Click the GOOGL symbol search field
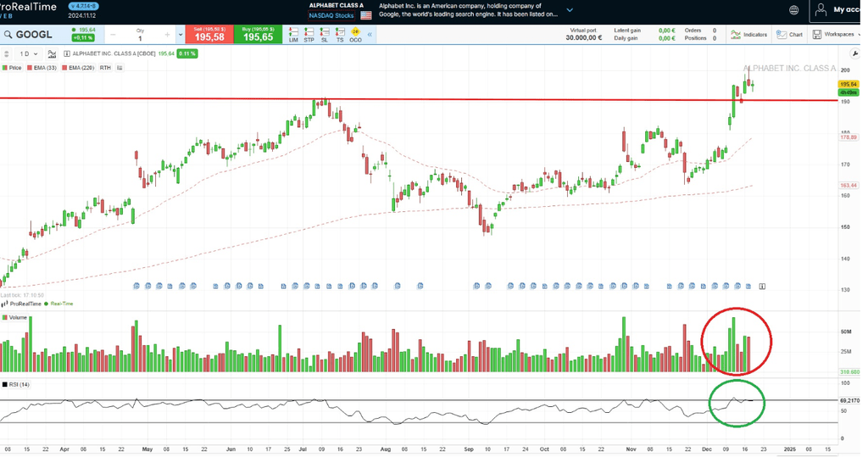This screenshot has width=868, height=463. click(x=34, y=35)
